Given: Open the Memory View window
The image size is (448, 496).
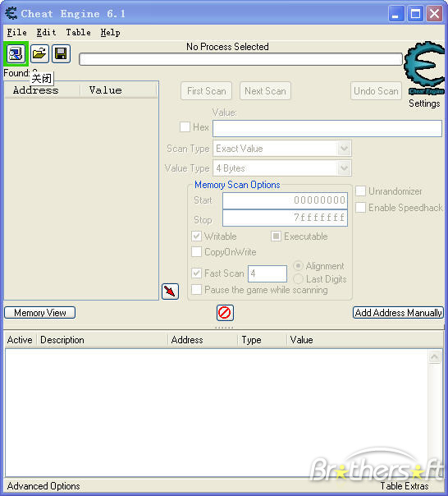Looking at the screenshot, I should pyautogui.click(x=40, y=313).
